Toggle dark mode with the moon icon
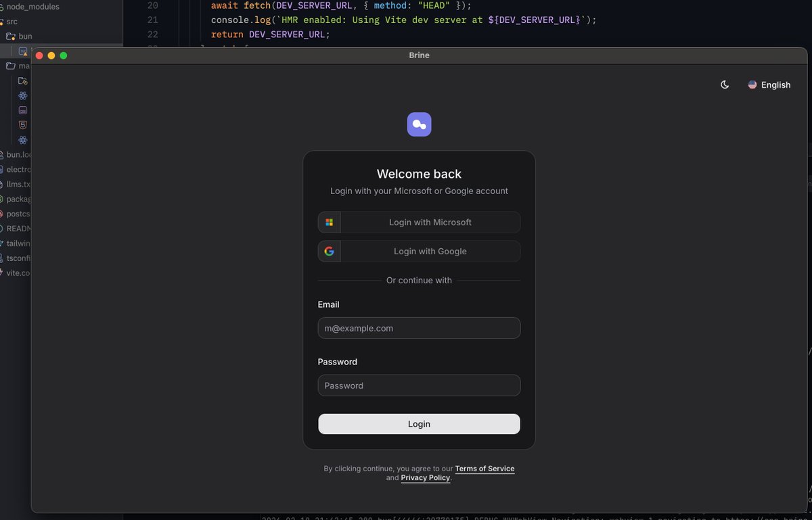Viewport: 812px width, 520px height. [725, 85]
